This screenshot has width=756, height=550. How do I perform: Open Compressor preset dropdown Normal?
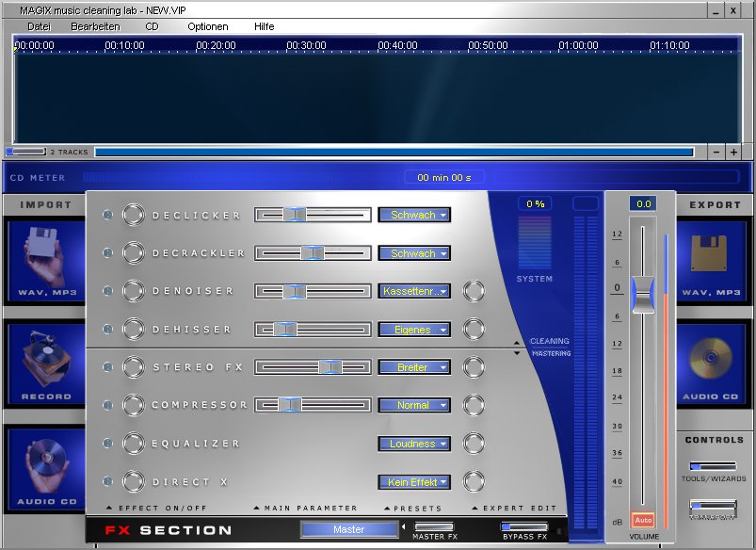tap(414, 405)
